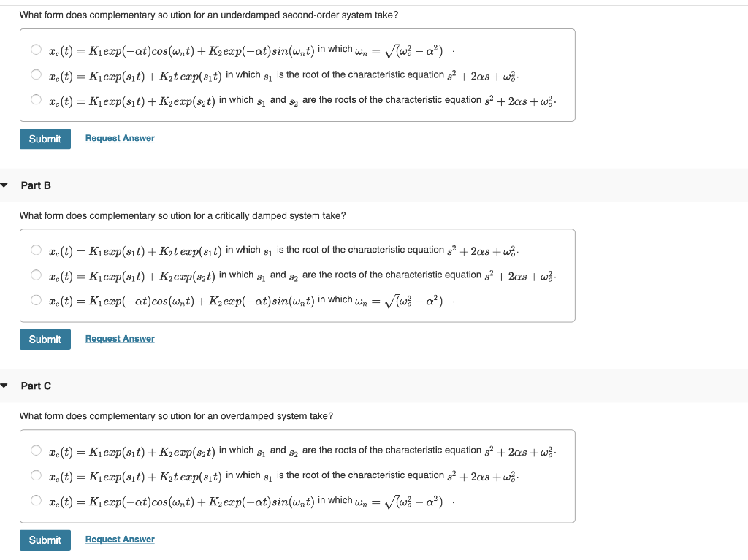Click the Part A answer choices box
The height and width of the screenshot is (560, 748).
pyautogui.click(x=297, y=74)
